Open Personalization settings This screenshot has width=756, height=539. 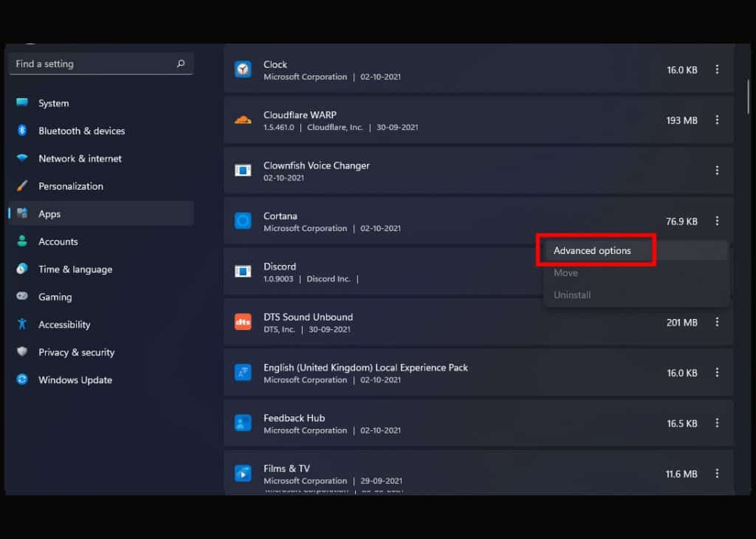[101, 186]
